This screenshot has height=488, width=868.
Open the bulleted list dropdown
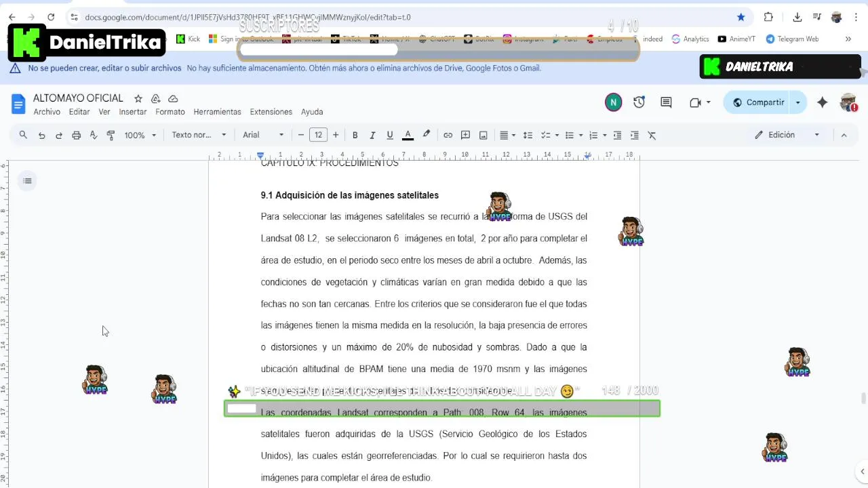click(x=581, y=135)
